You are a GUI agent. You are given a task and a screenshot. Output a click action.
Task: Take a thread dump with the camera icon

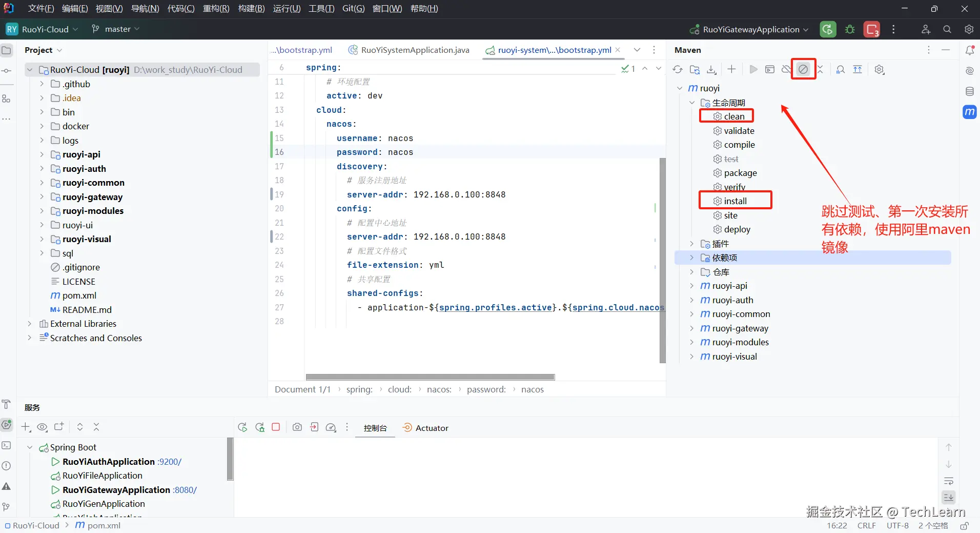pyautogui.click(x=297, y=427)
